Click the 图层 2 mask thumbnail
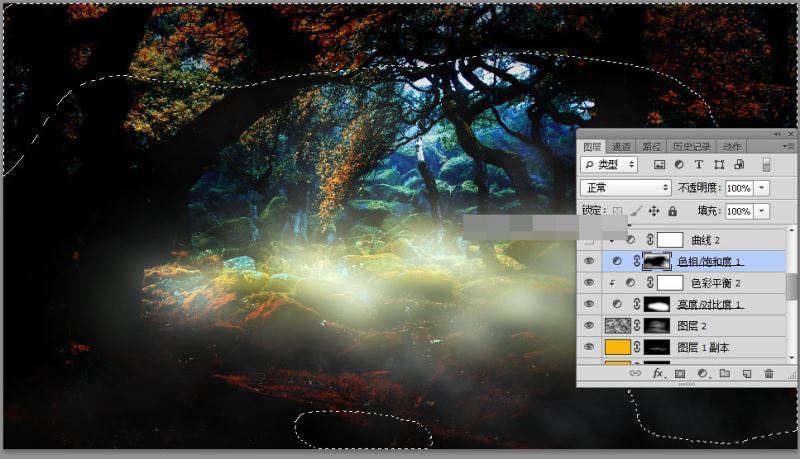This screenshot has height=459, width=800. [x=657, y=325]
